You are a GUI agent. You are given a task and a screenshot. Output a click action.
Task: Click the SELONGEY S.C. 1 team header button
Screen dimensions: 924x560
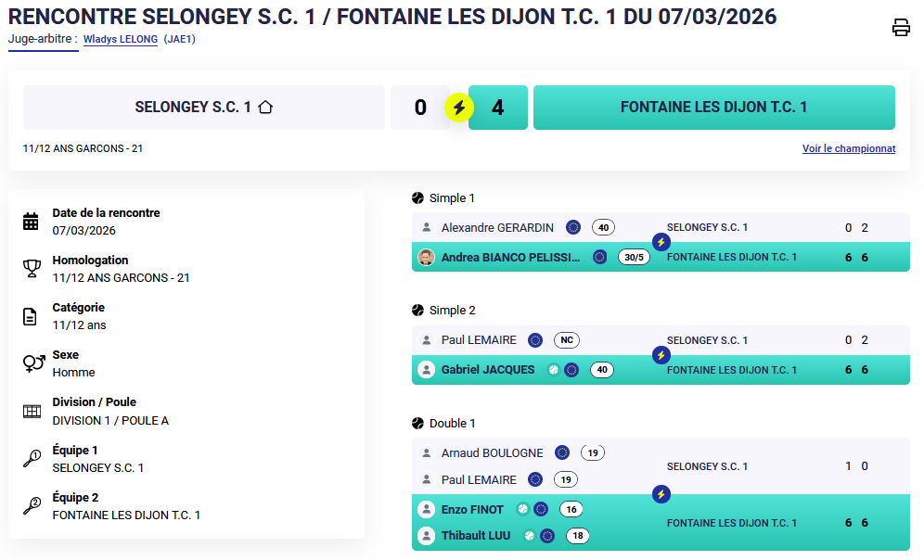204,108
